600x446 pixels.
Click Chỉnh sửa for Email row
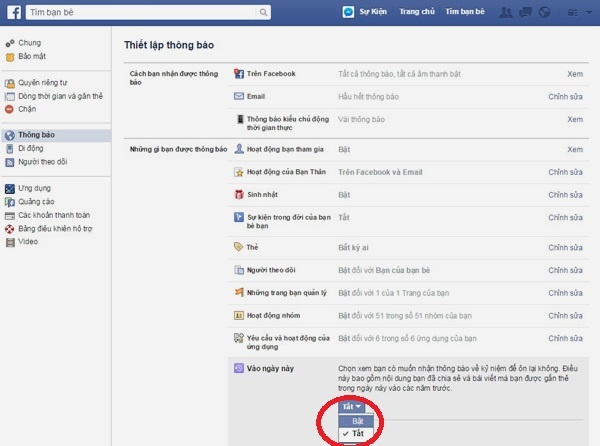(565, 96)
